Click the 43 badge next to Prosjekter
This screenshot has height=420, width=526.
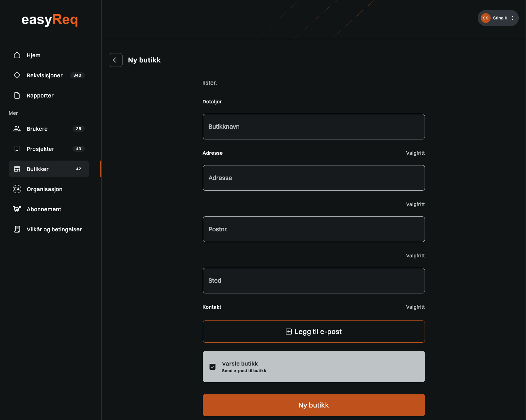tap(78, 149)
